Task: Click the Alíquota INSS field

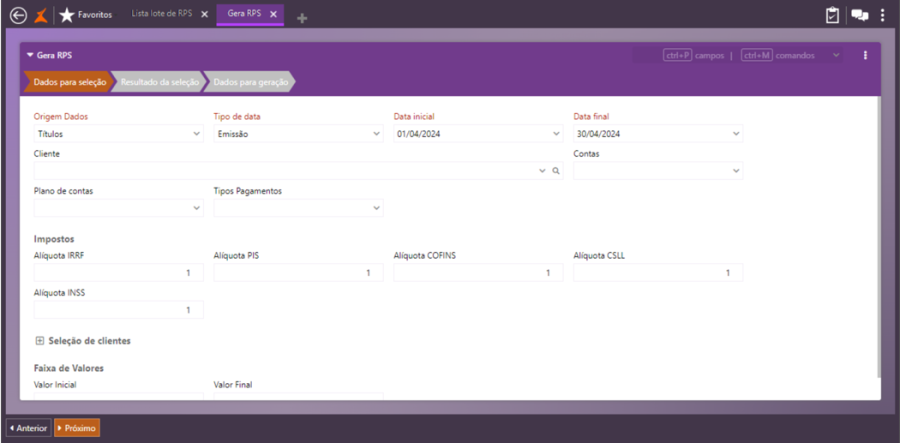Action: click(x=119, y=310)
